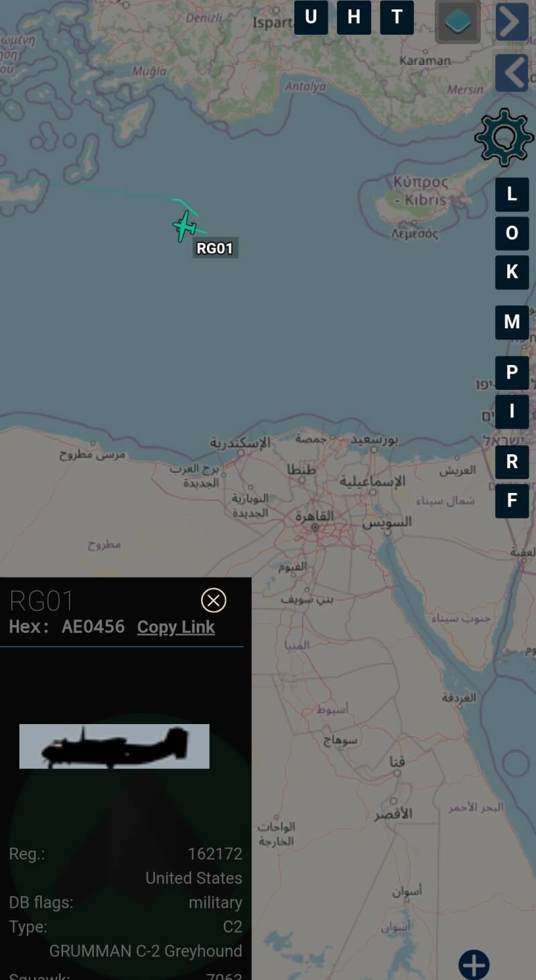Image resolution: width=536 pixels, height=980 pixels.
Task: Click the R side button
Action: pyautogui.click(x=512, y=462)
